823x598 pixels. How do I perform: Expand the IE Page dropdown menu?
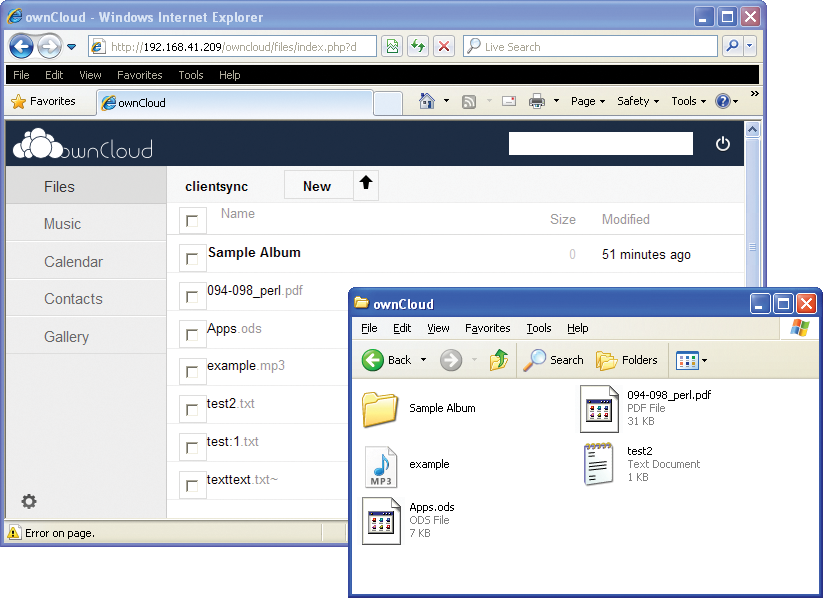588,101
